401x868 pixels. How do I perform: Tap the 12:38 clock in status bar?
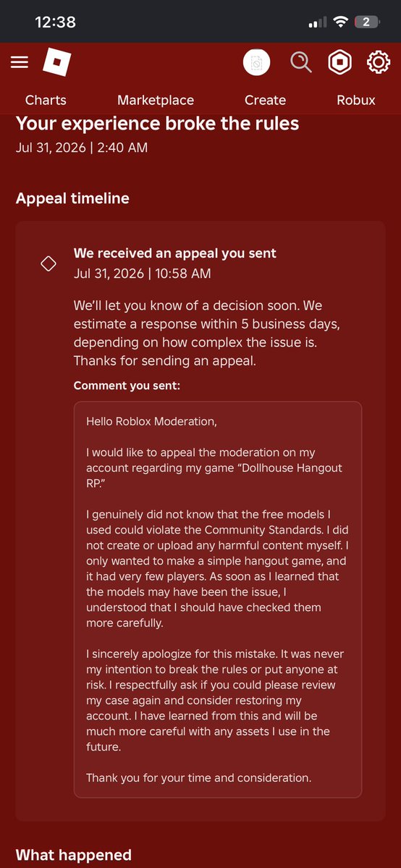click(x=56, y=22)
